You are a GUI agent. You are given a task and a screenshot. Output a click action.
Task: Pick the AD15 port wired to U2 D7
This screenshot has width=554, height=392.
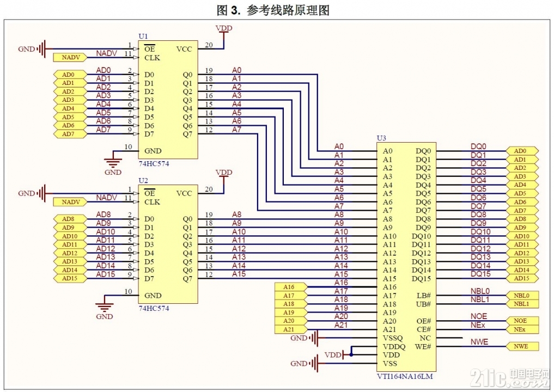pos(70,278)
